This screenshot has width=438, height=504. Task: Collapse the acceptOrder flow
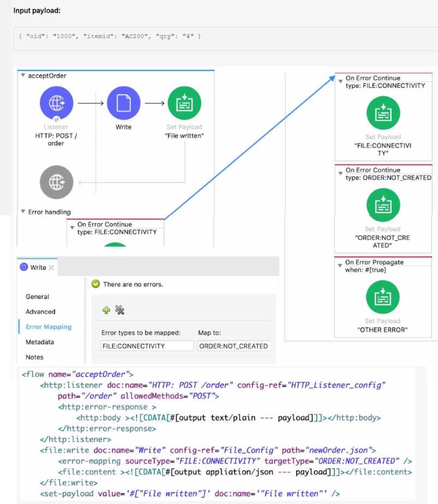coord(23,76)
